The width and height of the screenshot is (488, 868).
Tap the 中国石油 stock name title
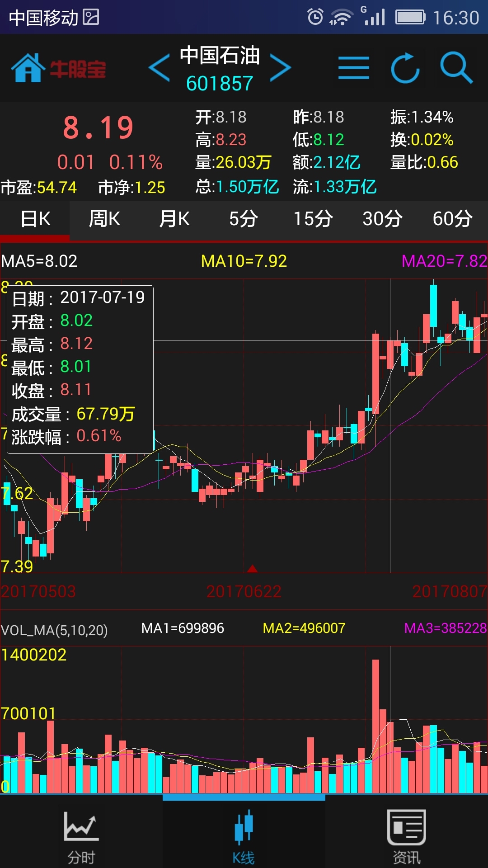(x=220, y=56)
